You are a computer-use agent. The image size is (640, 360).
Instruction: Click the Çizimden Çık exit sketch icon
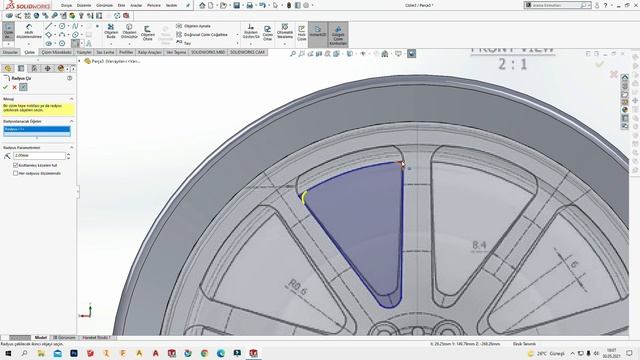click(8, 31)
